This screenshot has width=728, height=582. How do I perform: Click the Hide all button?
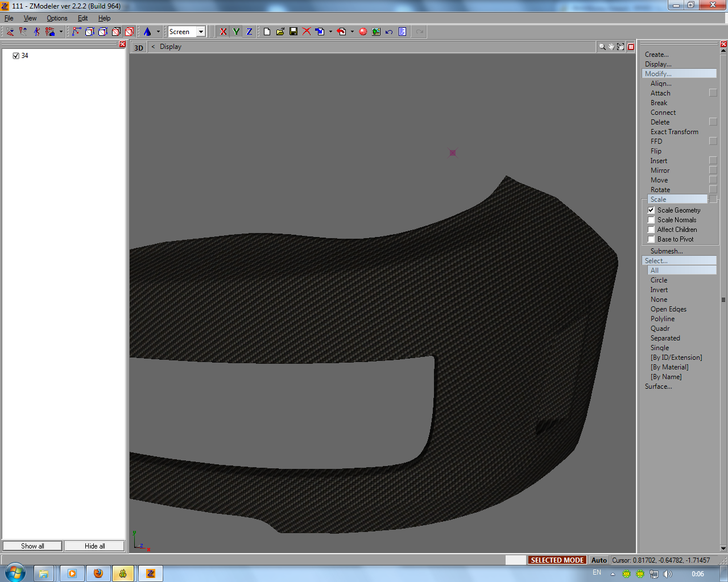click(x=94, y=546)
